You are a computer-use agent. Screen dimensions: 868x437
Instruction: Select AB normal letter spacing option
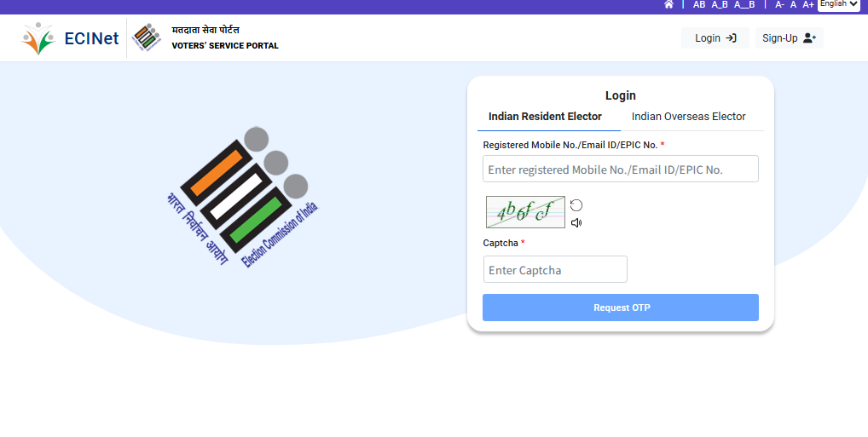(x=699, y=4)
